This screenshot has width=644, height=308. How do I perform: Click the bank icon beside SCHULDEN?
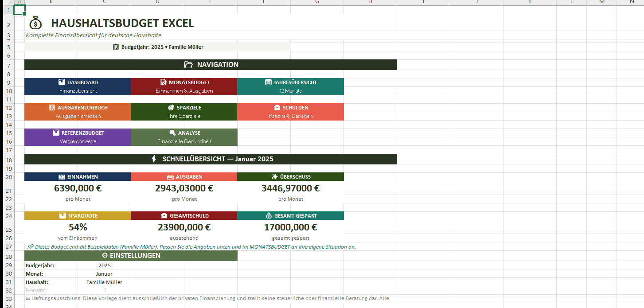277,108
